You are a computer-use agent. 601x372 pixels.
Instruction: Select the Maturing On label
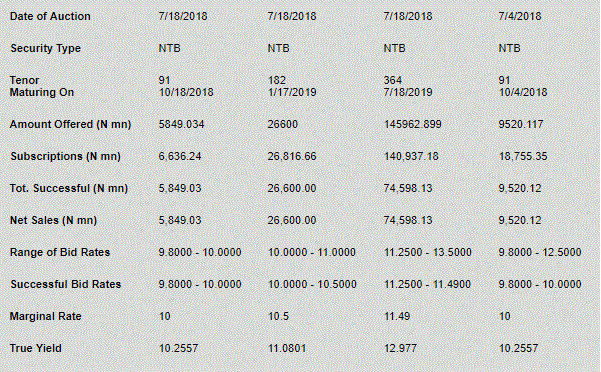click(42, 92)
